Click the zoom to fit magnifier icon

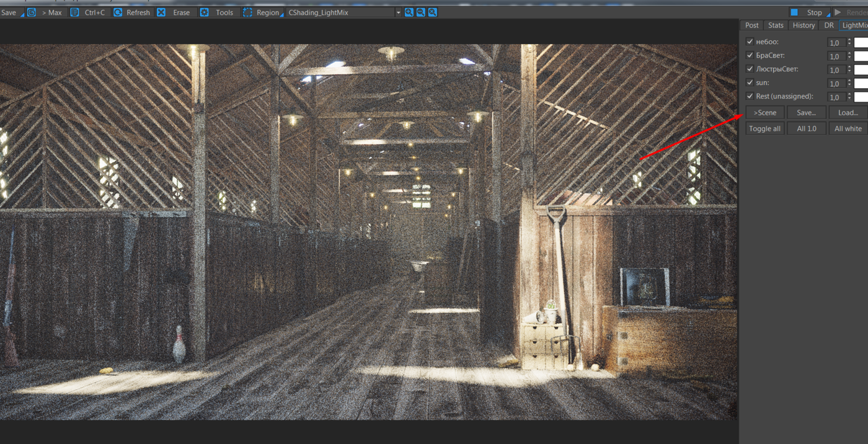(433, 12)
